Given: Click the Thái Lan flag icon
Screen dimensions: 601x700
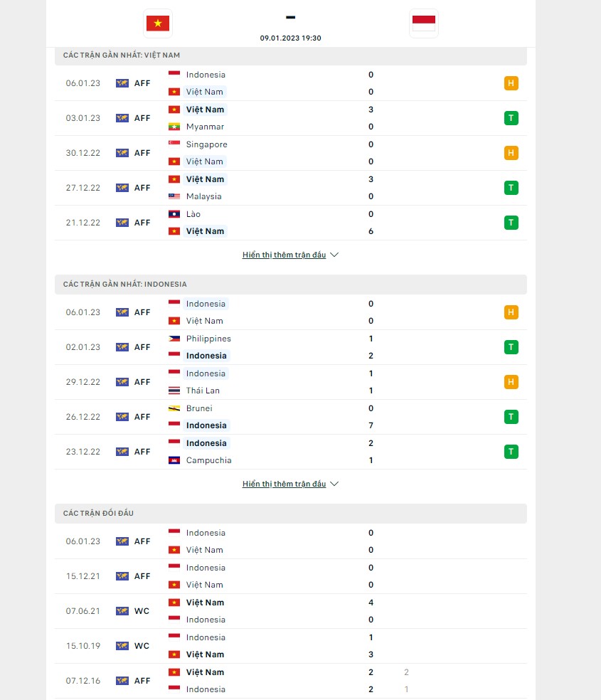Looking at the screenshot, I should 174,391.
